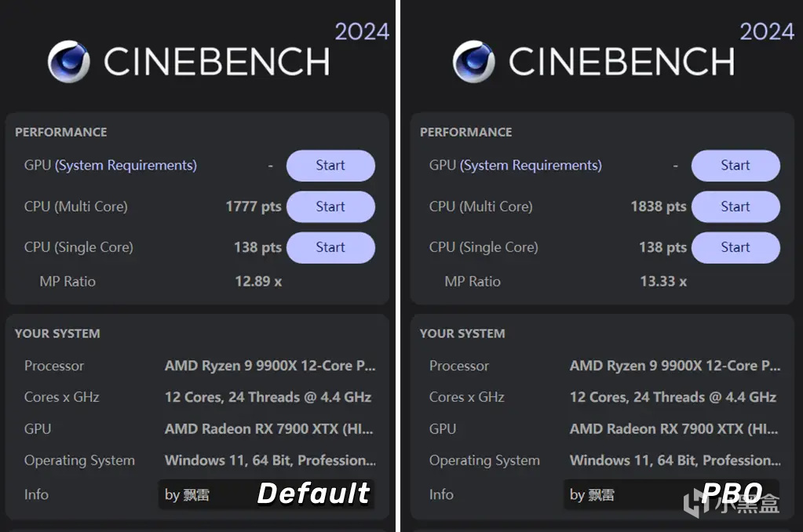Image resolution: width=803 pixels, height=532 pixels.
Task: Click the Cinebench sphere logo in the Default panel
Action: 68,62
